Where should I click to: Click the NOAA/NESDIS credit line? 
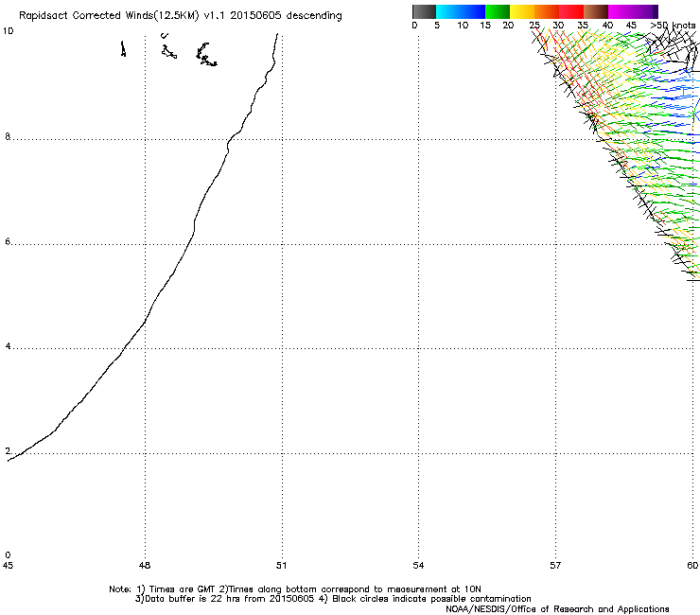click(557, 609)
